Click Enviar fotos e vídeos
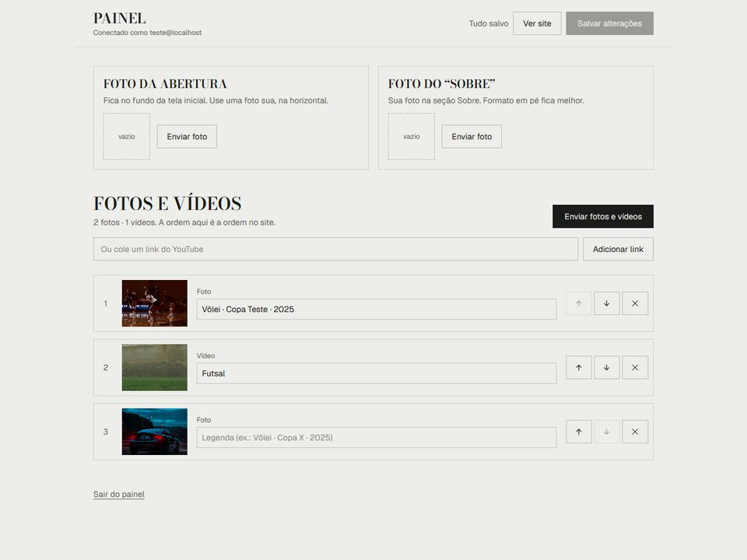 click(602, 217)
